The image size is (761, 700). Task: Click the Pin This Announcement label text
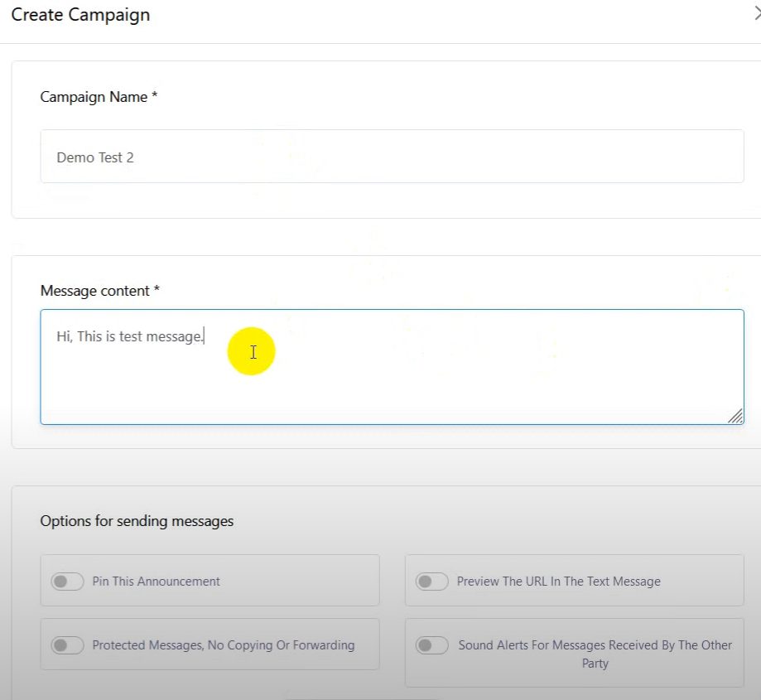point(156,582)
